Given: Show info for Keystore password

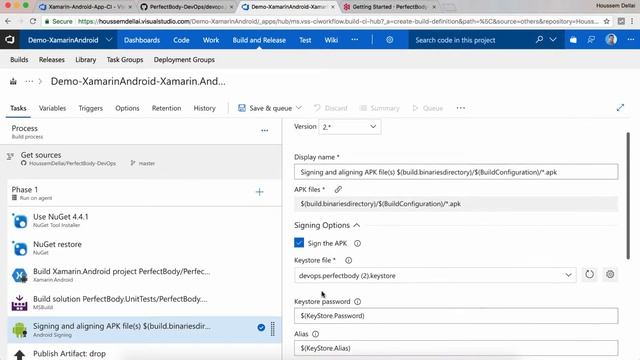Looking at the screenshot, I should (x=358, y=301).
